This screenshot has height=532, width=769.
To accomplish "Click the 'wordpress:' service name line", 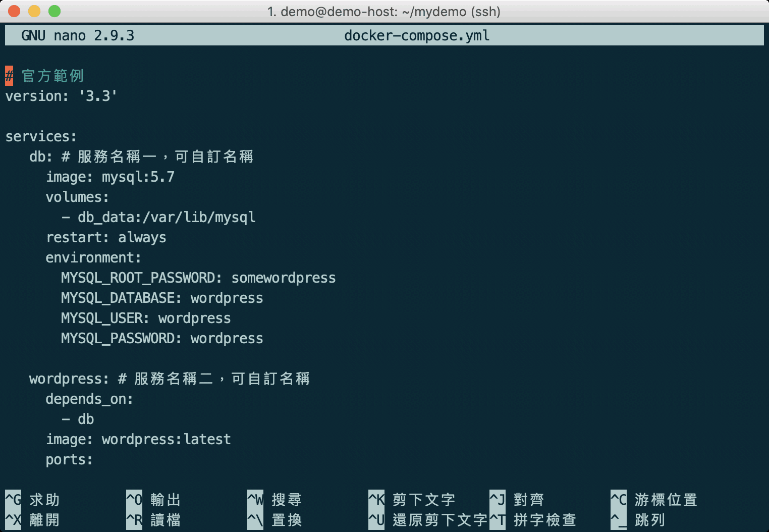I will (170, 379).
